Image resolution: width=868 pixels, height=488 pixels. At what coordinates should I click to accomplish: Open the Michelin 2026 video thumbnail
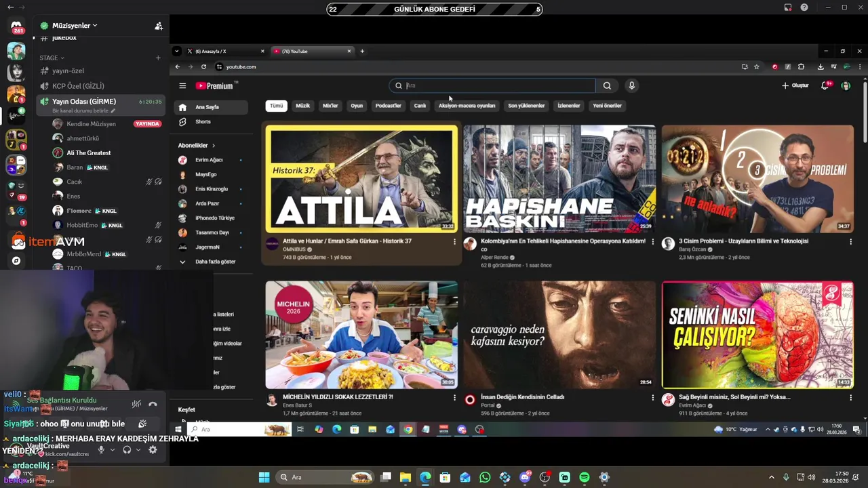tap(361, 335)
